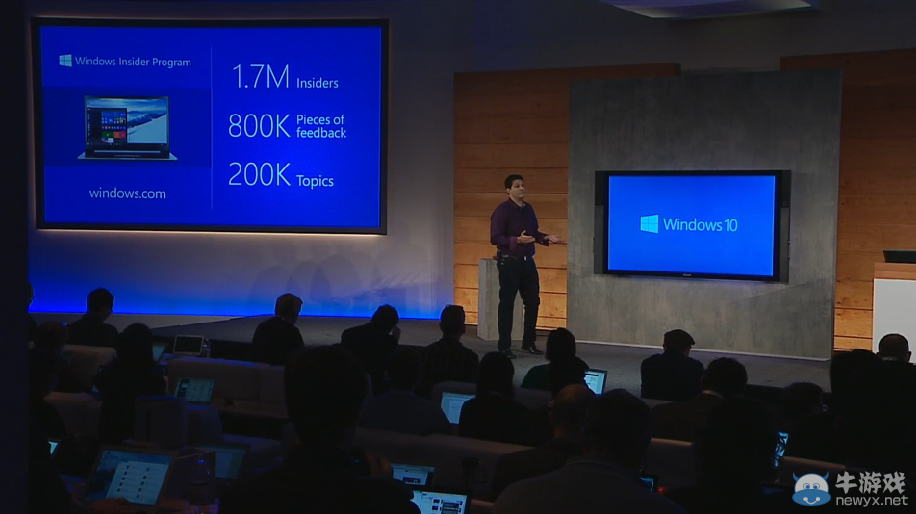Click the "Windows 10" text on stage display

tap(700, 225)
